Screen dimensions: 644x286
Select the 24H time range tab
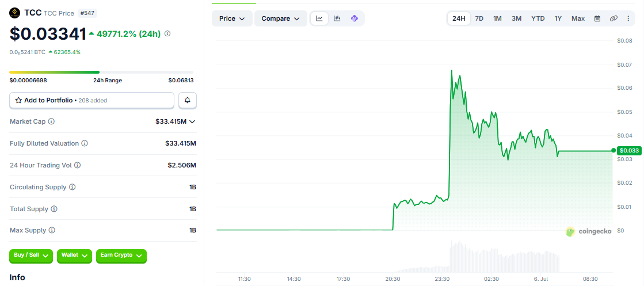tap(459, 18)
